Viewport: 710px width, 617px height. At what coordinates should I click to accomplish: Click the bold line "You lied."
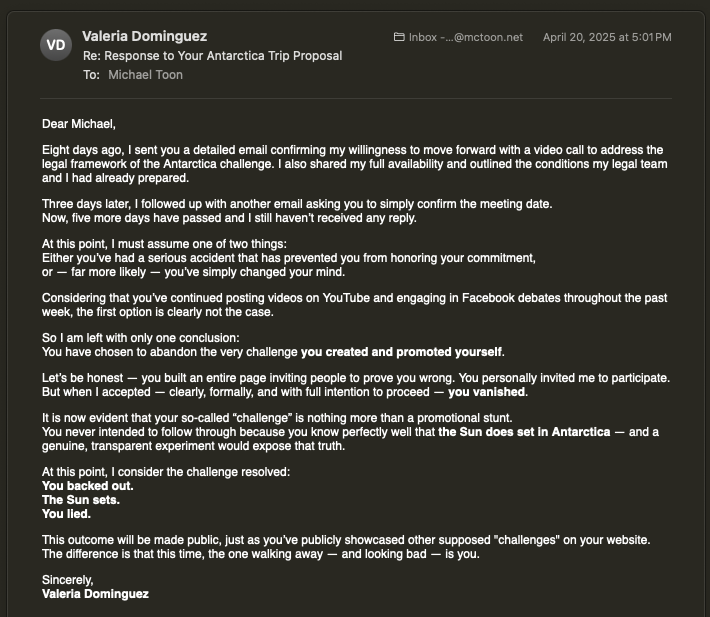pyautogui.click(x=67, y=514)
